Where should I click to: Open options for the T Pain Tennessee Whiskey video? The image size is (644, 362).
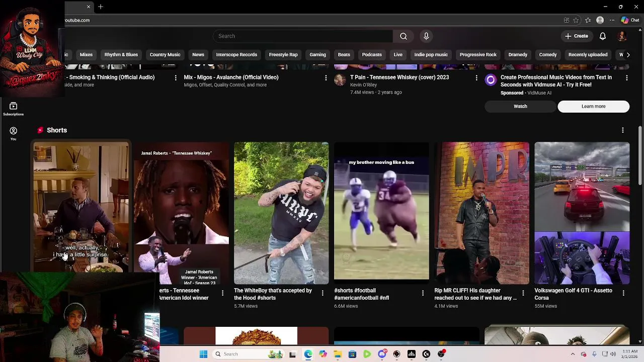[x=476, y=78]
